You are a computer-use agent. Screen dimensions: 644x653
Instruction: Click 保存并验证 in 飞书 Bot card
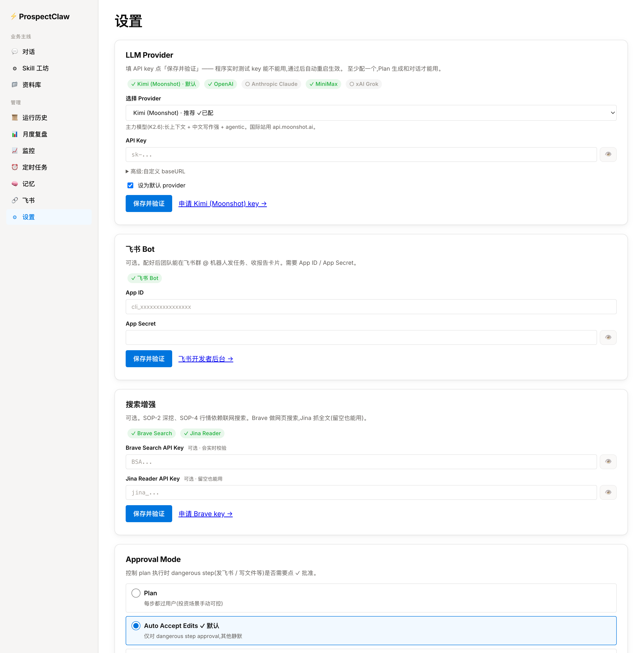149,359
